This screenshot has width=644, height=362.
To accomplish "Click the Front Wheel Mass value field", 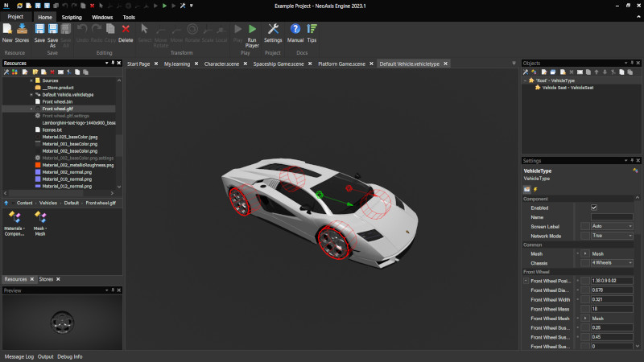I will pos(612,309).
